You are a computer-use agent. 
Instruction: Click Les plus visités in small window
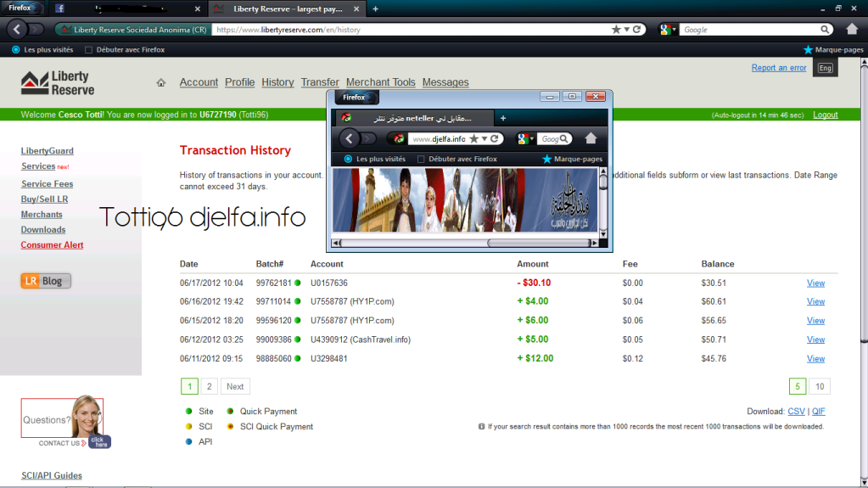pos(375,159)
